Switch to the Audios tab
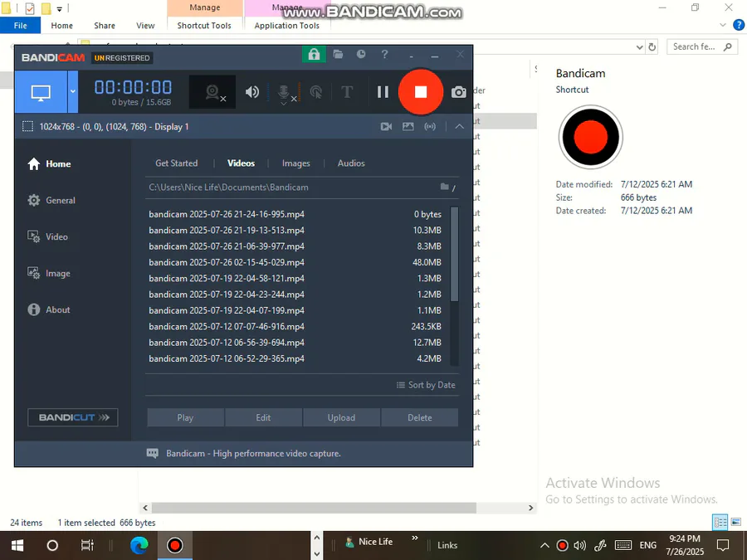Screen dimensions: 747x560 351,163
